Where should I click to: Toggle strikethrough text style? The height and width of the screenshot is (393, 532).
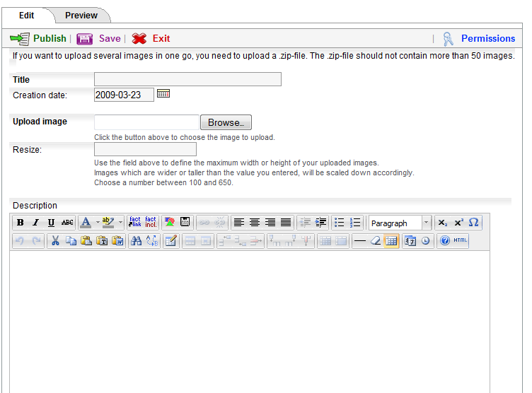[x=67, y=223]
